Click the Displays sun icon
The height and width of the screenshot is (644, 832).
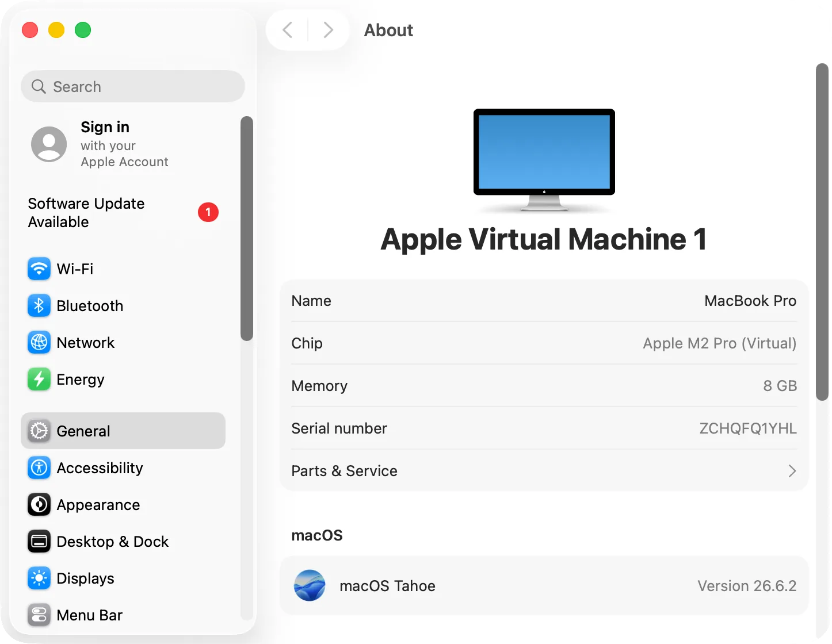click(39, 578)
